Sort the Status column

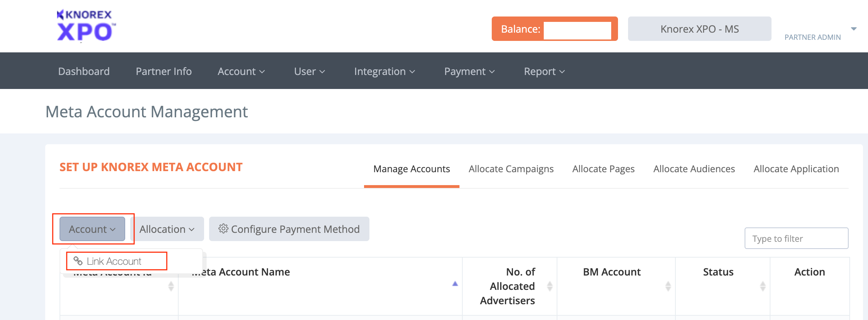click(x=763, y=286)
